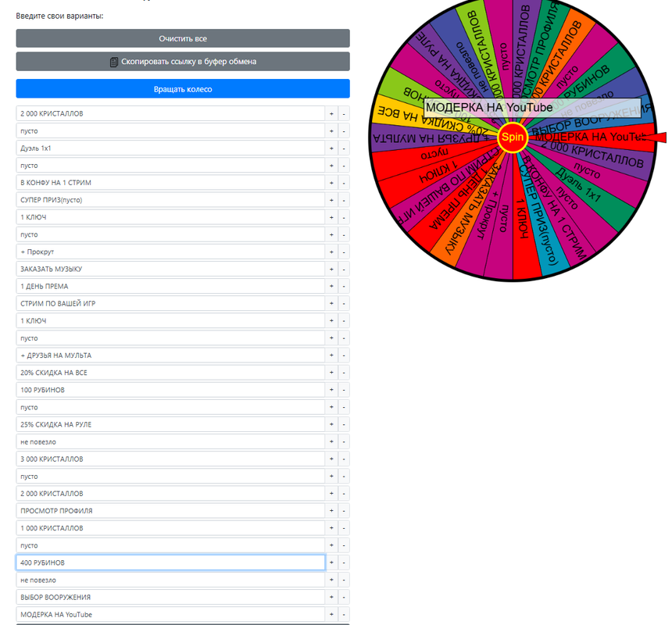Image resolution: width=672 pixels, height=625 pixels.
Task: Click the МОДЕРКА НА YouTube result label
Action: pyautogui.click(x=533, y=108)
